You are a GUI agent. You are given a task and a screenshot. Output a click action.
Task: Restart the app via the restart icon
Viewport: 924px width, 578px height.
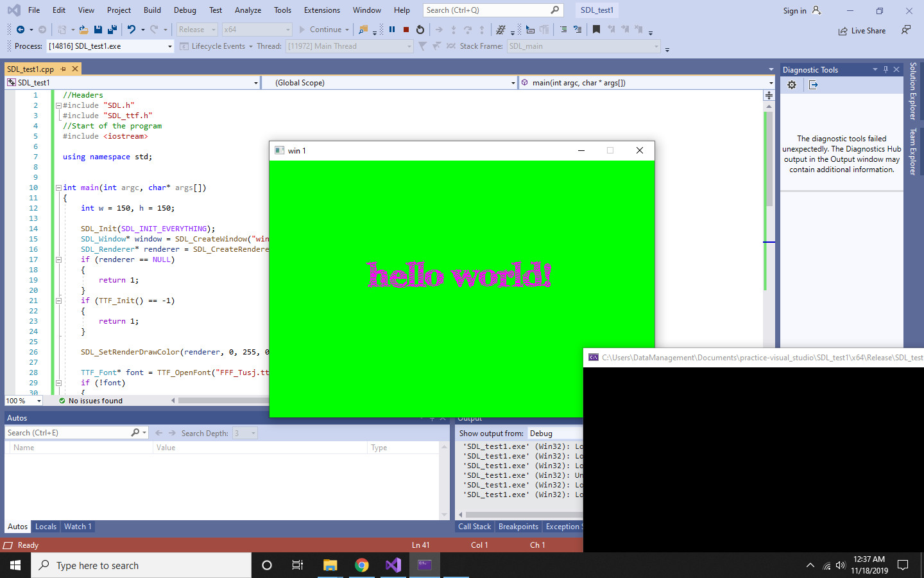[x=419, y=29]
